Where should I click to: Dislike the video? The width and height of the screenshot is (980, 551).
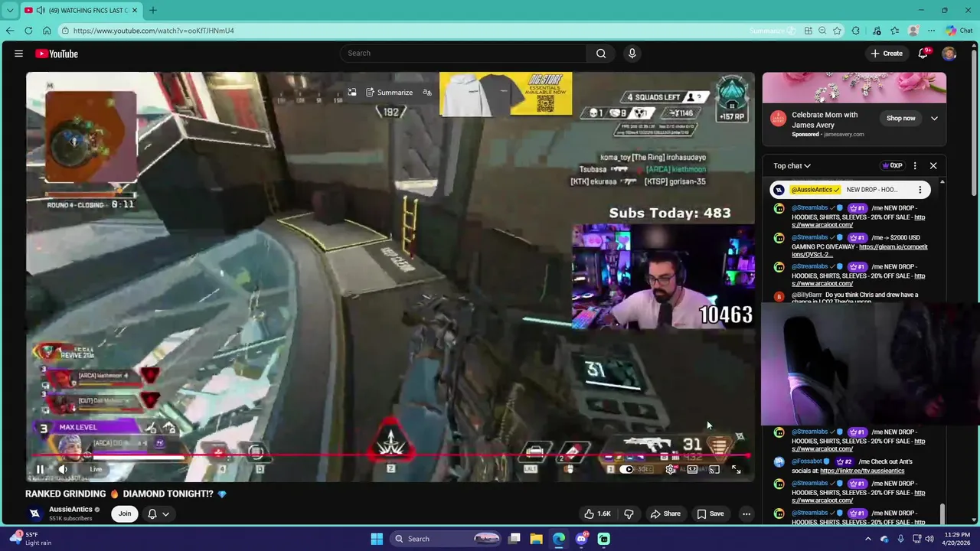pos(629,514)
